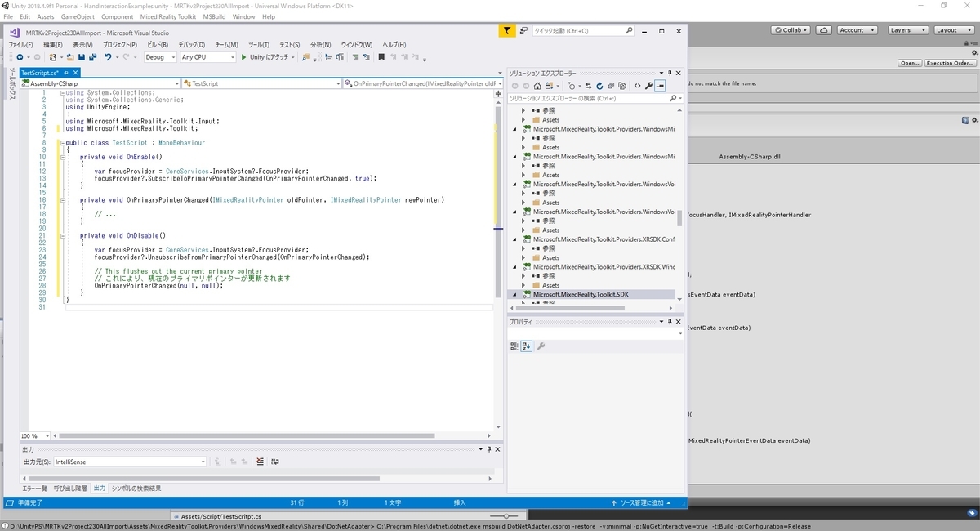Toggle word wrap in output panel
Screen dimensions: 980x531
click(275, 462)
